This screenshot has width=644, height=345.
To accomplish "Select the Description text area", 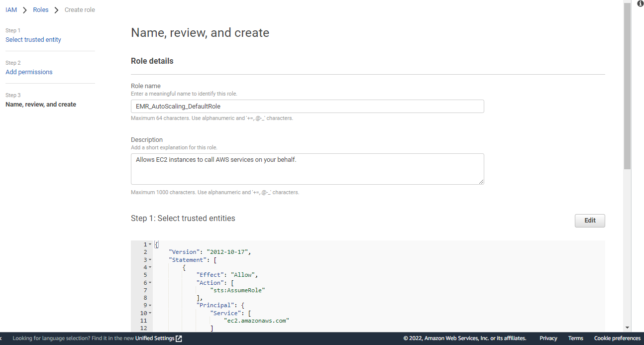I will (x=307, y=168).
